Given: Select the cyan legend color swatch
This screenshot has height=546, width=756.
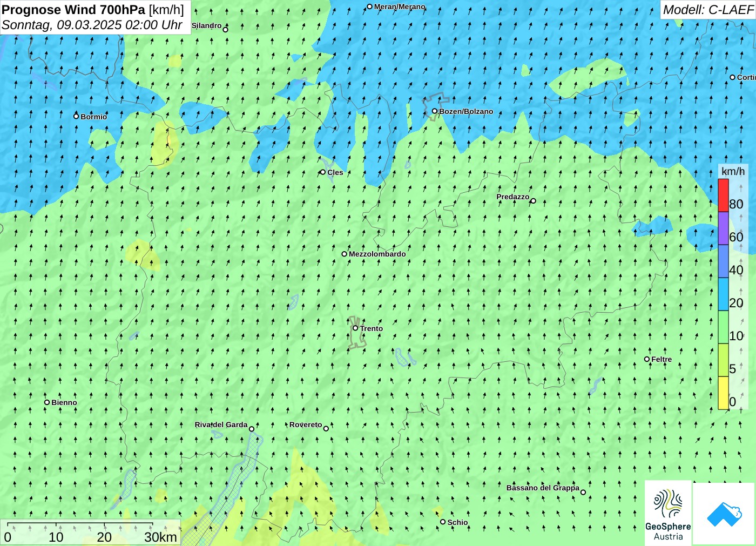Looking at the screenshot, I should point(723,294).
